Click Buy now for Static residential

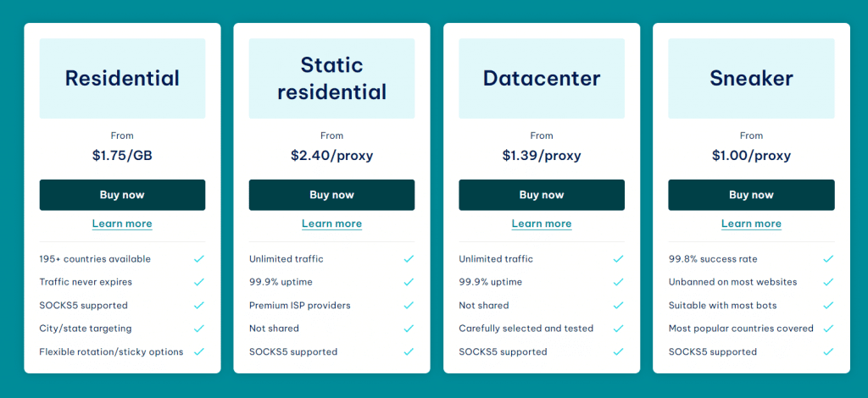[x=331, y=195]
